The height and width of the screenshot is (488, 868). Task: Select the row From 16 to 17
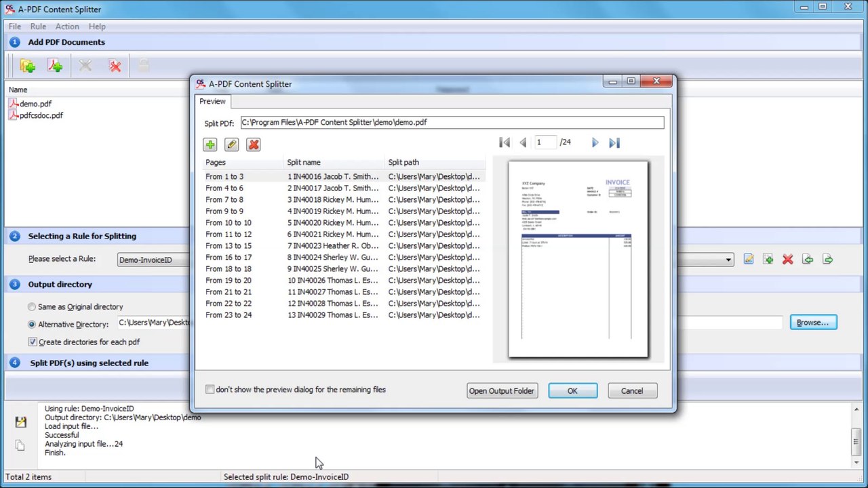pos(344,257)
